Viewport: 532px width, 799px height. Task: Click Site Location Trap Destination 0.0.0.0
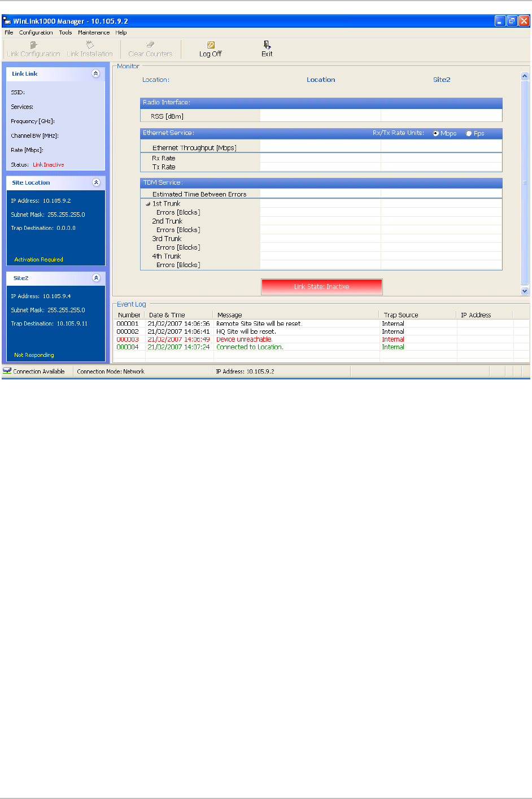point(66,228)
